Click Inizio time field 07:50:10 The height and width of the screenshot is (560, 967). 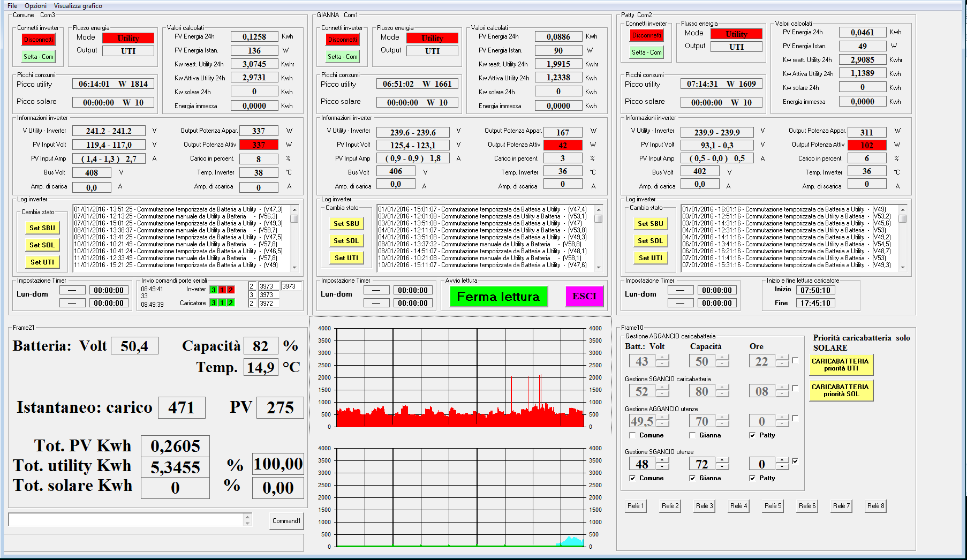tap(815, 290)
